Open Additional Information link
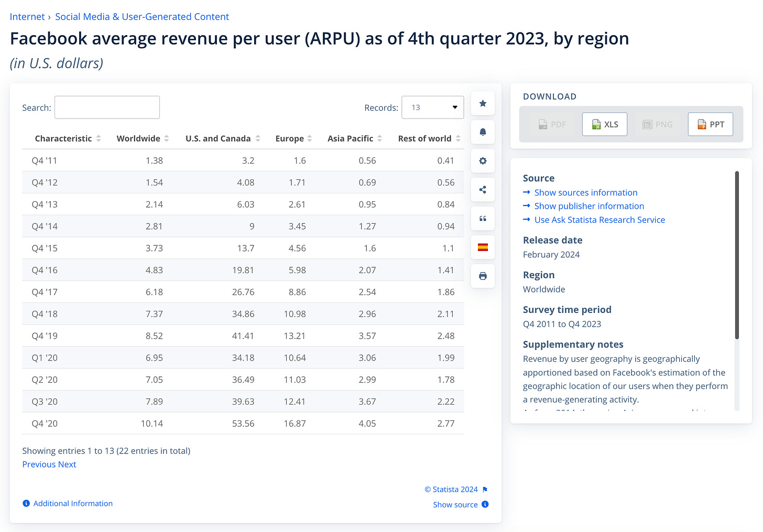763x532 pixels. 73,503
